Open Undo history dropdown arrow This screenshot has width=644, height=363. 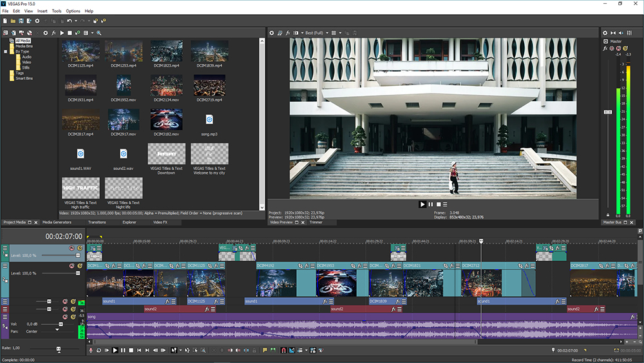pos(75,21)
